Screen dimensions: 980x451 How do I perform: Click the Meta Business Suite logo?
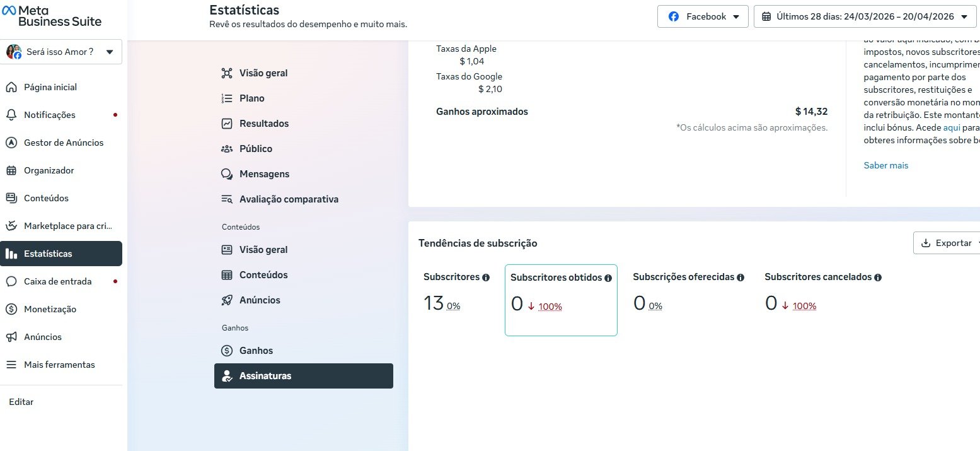[52, 15]
